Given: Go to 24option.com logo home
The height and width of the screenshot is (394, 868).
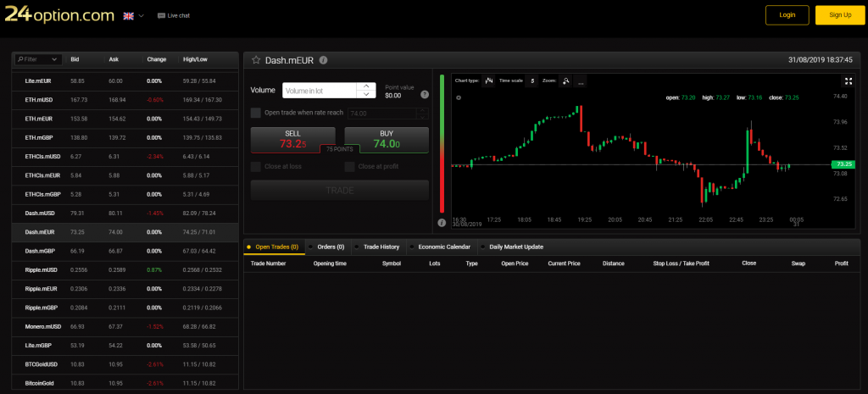Looking at the screenshot, I should (x=59, y=15).
